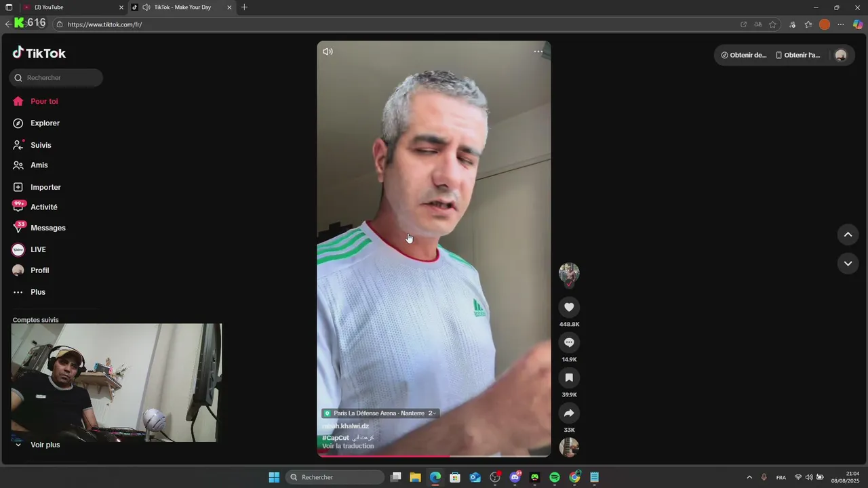
Task: Open the tab actions menu icon
Action: pos(9,7)
